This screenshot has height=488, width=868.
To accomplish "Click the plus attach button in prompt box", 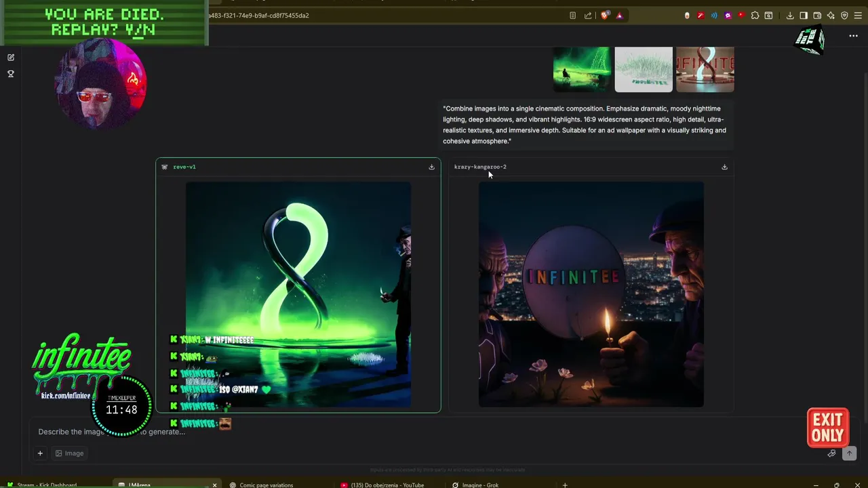I will point(40,453).
